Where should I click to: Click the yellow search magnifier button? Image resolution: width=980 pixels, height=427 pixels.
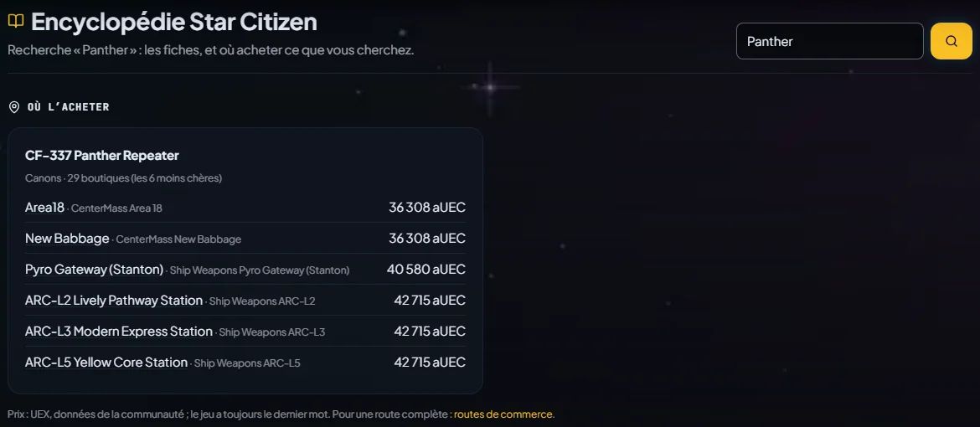(x=952, y=41)
